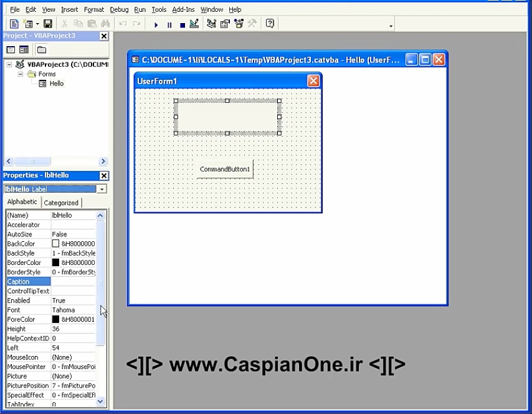The height and width of the screenshot is (414, 532).
Task: Select the Hello form in the tree
Action: pos(56,83)
